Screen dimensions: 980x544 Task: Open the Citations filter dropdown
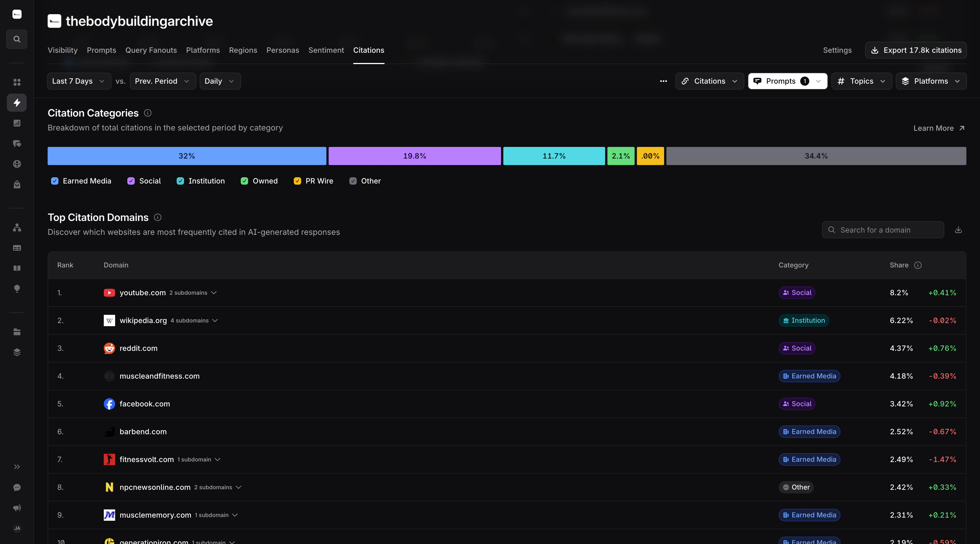pos(709,81)
